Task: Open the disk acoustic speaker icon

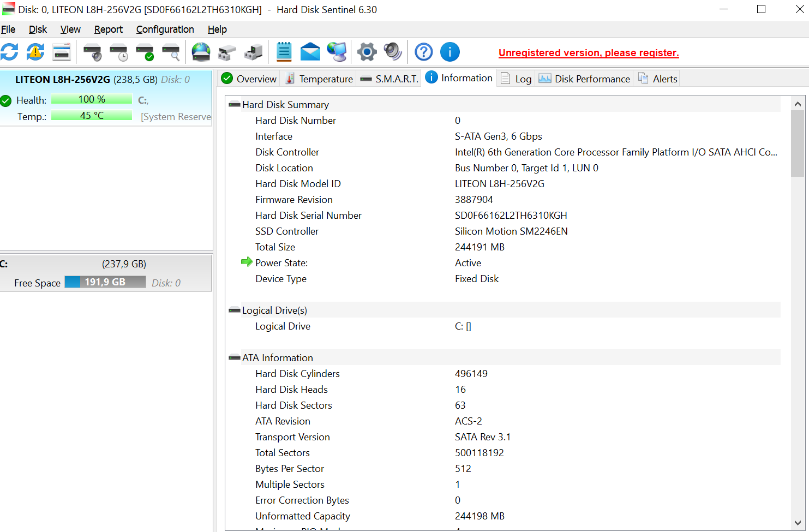Action: pyautogui.click(x=393, y=52)
